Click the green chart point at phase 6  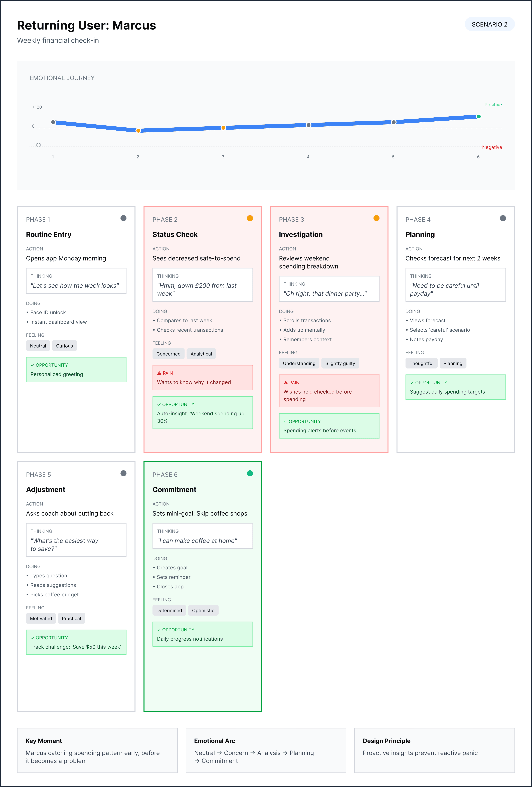pos(478,117)
